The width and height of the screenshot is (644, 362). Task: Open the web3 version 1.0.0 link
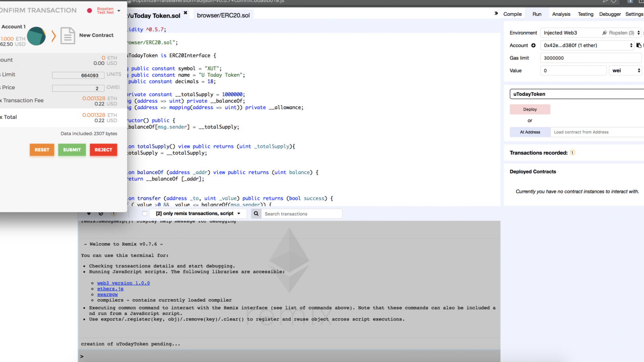point(123,283)
